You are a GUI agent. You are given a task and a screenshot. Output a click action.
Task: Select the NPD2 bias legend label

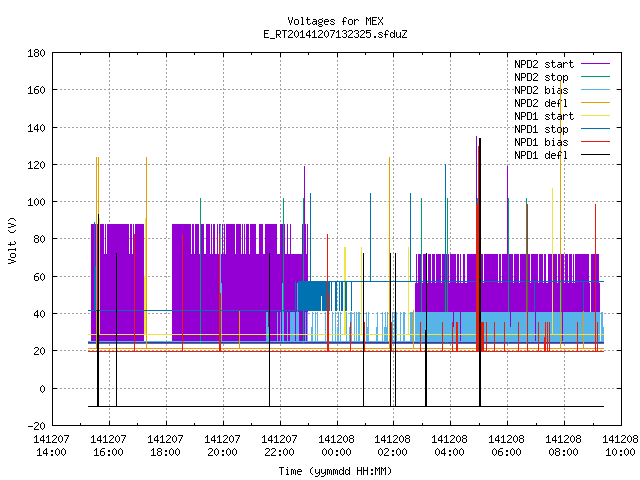point(541,90)
